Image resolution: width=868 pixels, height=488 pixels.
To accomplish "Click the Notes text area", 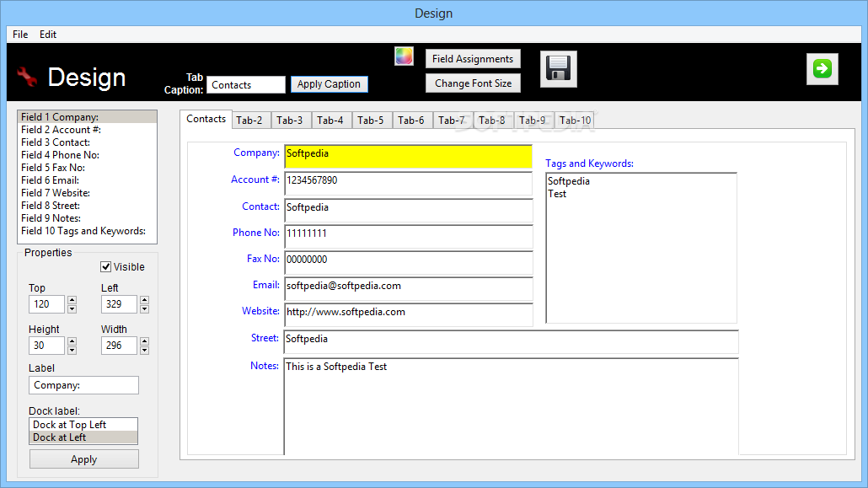I will coord(511,406).
